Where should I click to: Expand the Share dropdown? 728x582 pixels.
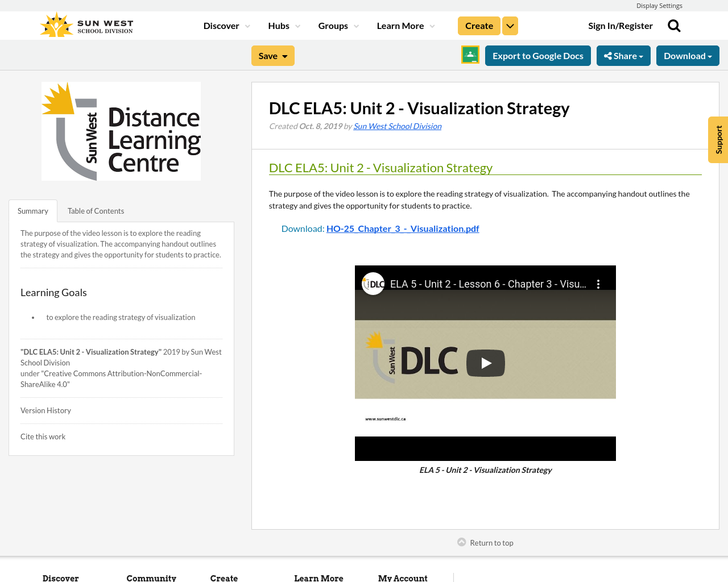coord(623,55)
